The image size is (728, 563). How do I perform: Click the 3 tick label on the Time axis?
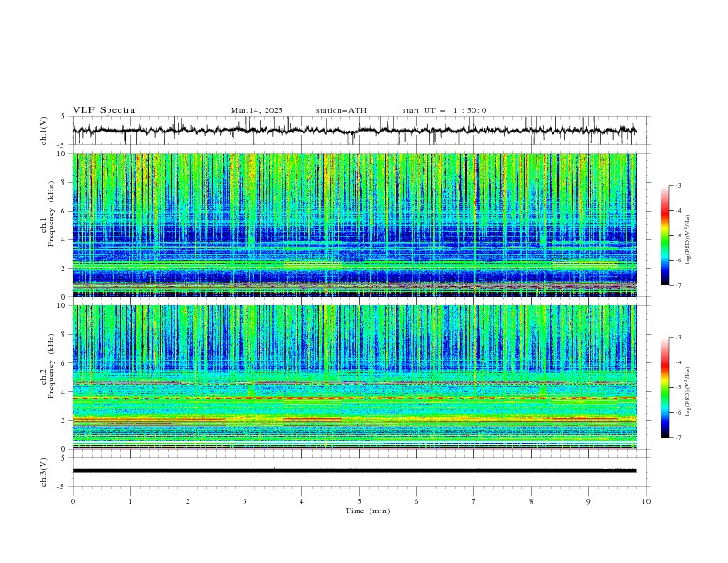pyautogui.click(x=245, y=501)
